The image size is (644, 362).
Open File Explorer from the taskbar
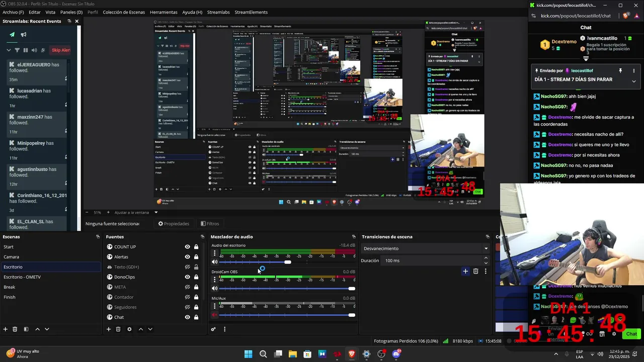pyautogui.click(x=292, y=354)
